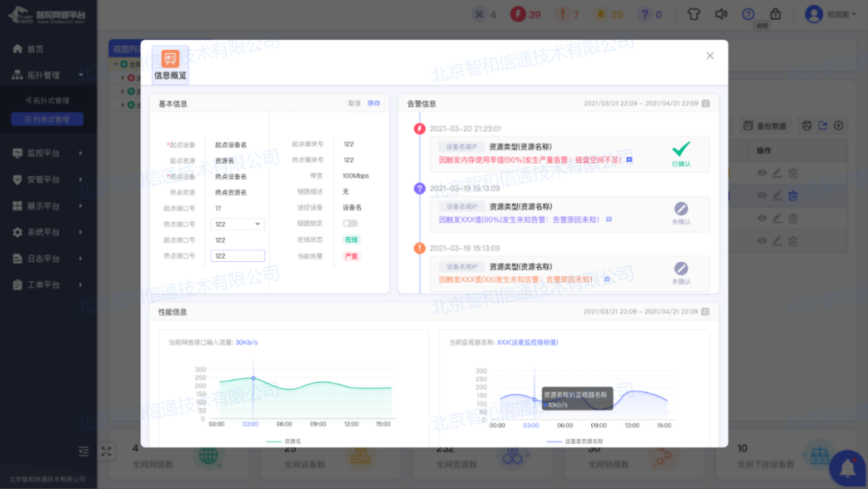The height and width of the screenshot is (489, 868).
Task: Click the 终点接口号 input field
Action: tap(237, 256)
